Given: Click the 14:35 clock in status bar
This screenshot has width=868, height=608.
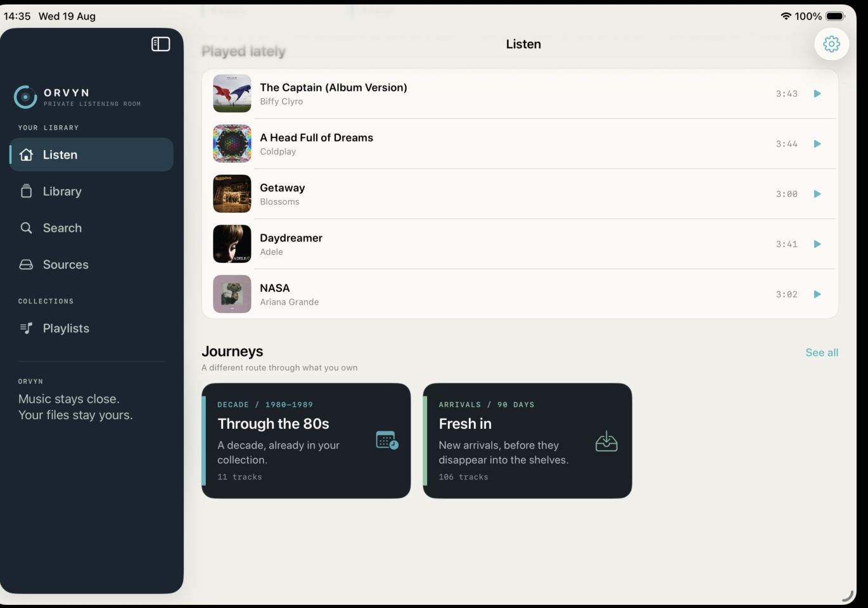Looking at the screenshot, I should (17, 16).
